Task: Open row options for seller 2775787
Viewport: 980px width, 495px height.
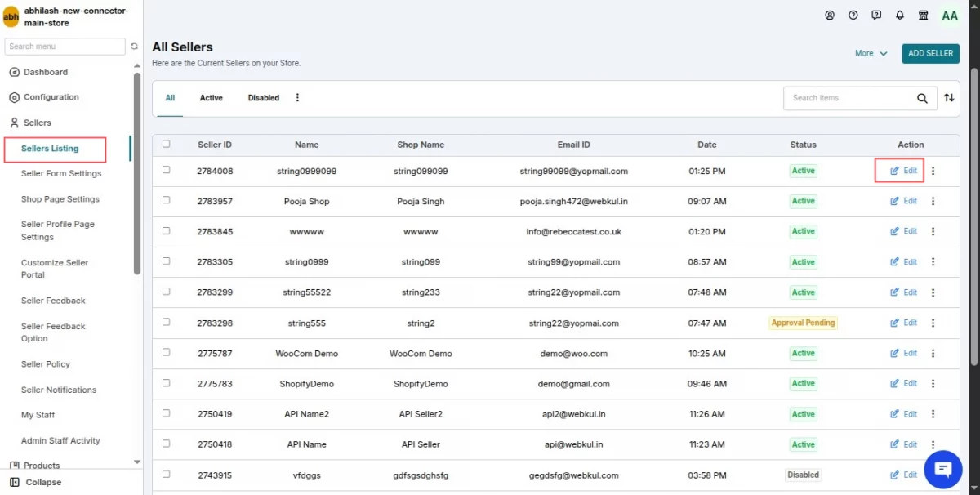Action: tap(933, 353)
